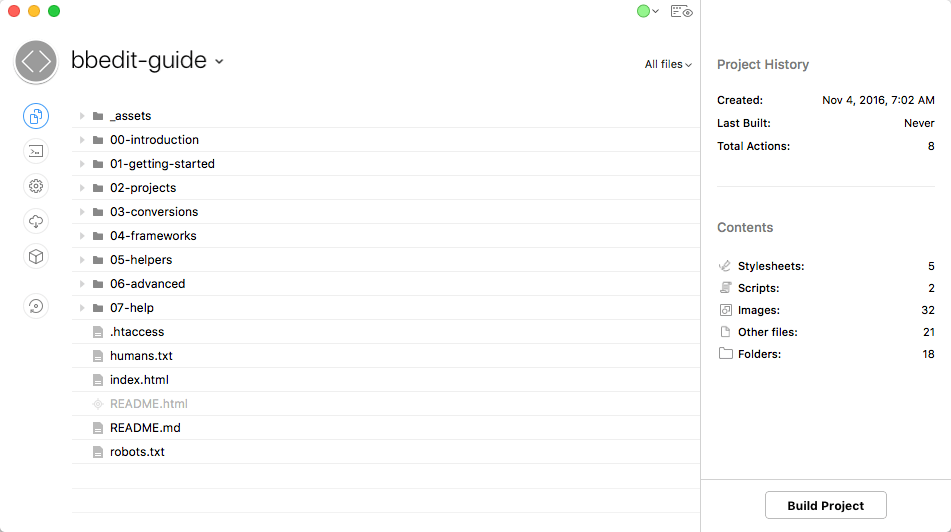The height and width of the screenshot is (532, 951).
Task: Click the Project History heading
Action: (x=763, y=64)
